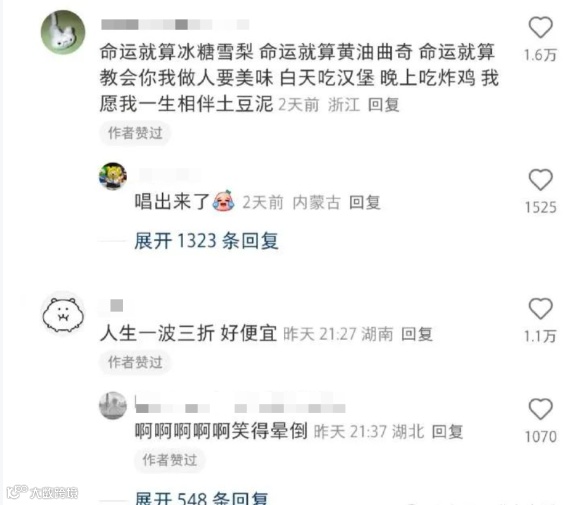Reply to the 浙江 comment via 回复
Image resolution: width=588 pixels, height=505 pixels.
tap(383, 105)
